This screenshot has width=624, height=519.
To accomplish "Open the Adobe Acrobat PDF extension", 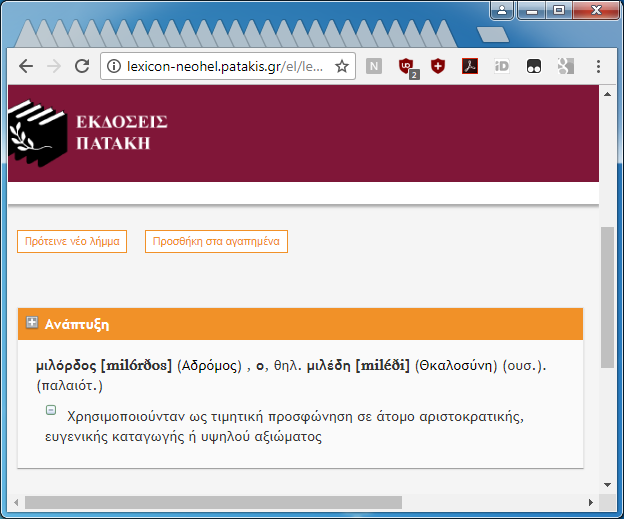I will (470, 66).
